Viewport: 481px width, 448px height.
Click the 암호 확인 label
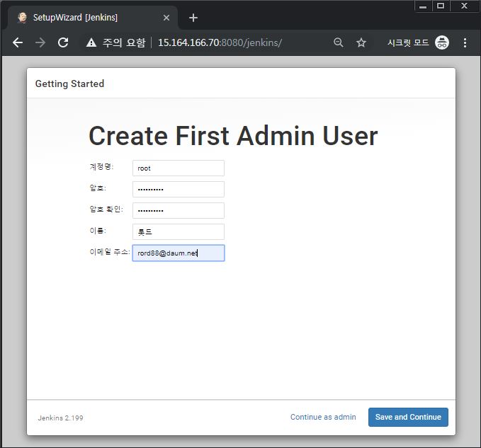pyautogui.click(x=106, y=209)
